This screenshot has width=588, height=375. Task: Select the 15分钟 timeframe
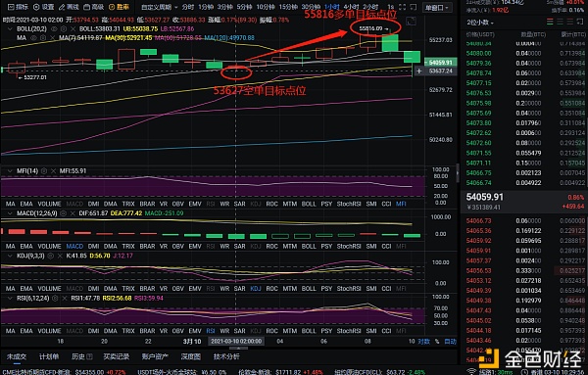pos(288,7)
